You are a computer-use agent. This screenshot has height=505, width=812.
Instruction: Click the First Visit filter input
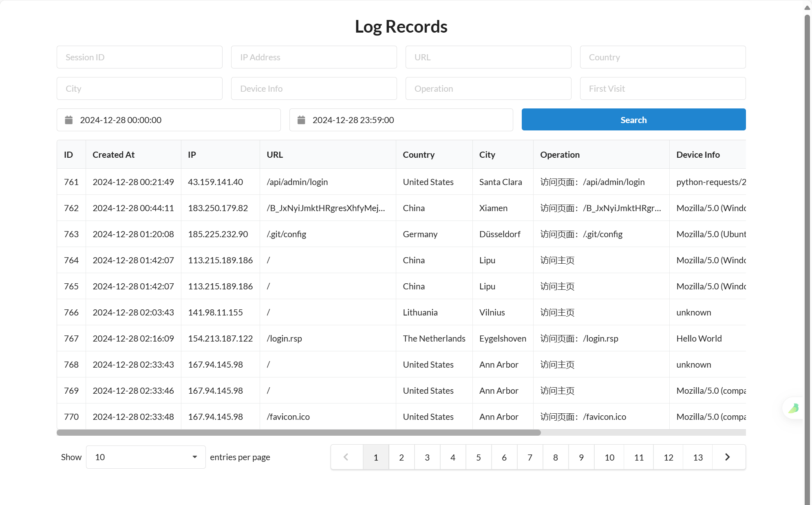pyautogui.click(x=663, y=88)
